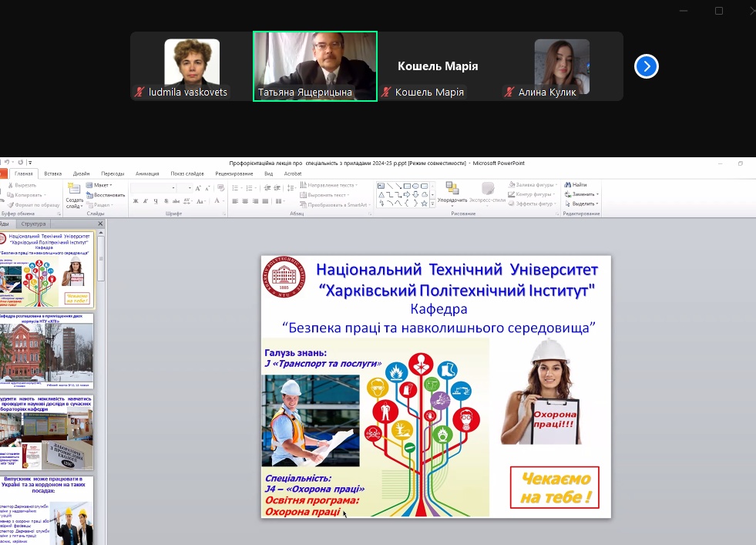Select the laboratories slide thumbnail

pyautogui.click(x=47, y=432)
